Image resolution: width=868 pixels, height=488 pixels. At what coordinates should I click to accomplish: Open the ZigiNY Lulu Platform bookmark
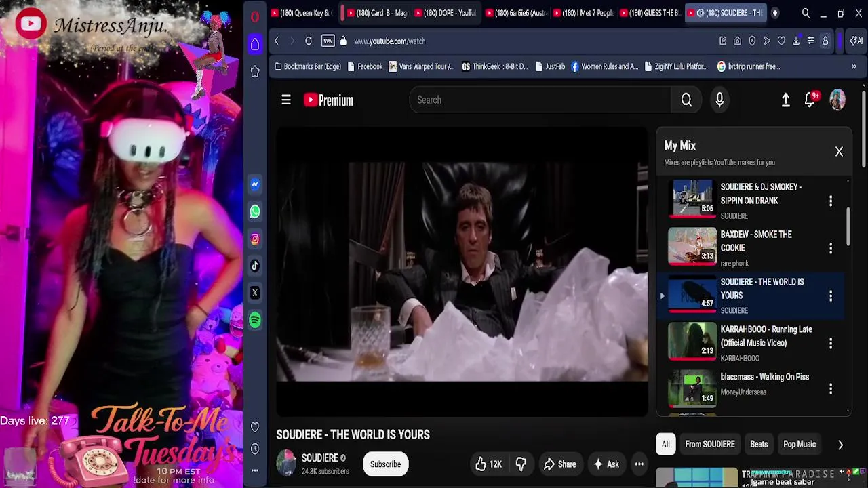[676, 66]
